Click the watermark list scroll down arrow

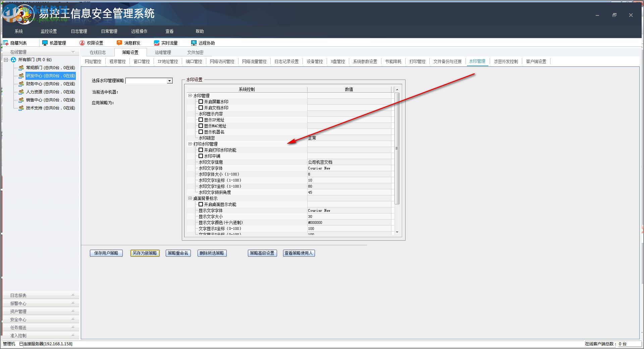[x=397, y=232]
